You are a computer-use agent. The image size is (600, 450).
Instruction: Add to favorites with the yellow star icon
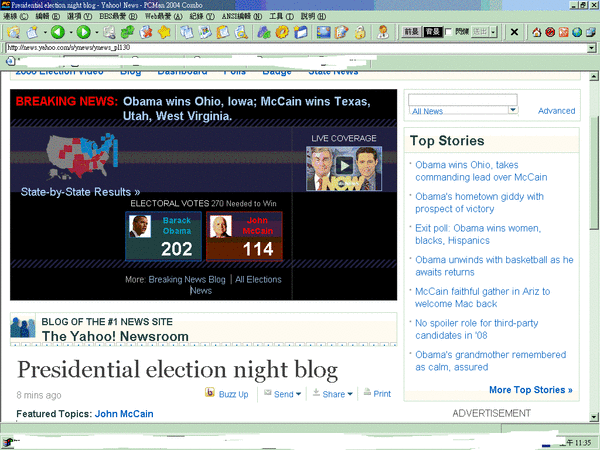(164, 32)
